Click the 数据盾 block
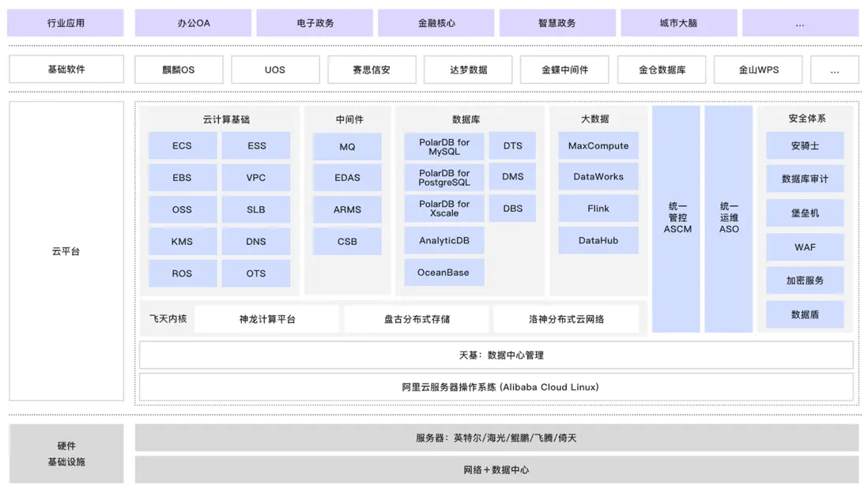Image resolution: width=868 pixels, height=493 pixels. coord(805,314)
